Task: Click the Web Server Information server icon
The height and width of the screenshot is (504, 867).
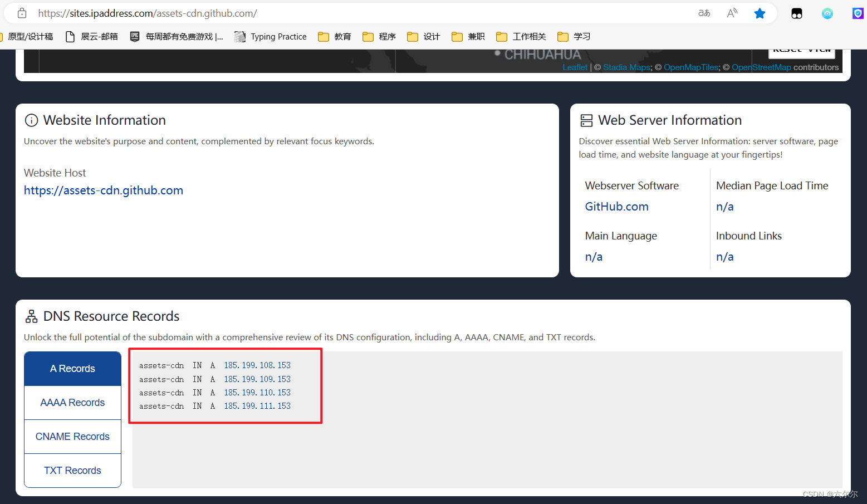Action: click(586, 120)
